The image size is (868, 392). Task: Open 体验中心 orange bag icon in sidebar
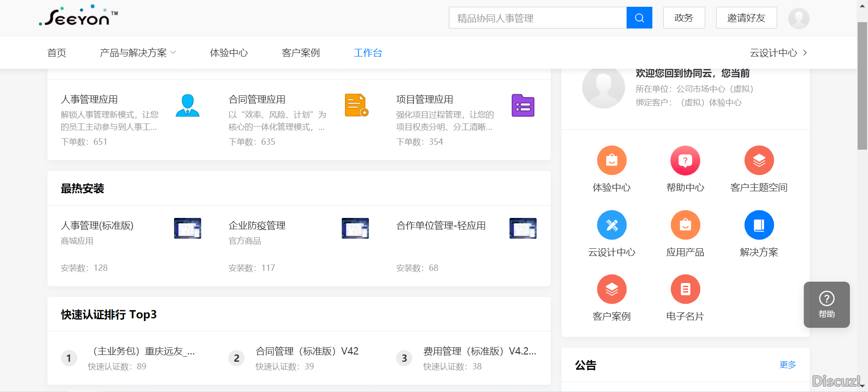click(x=612, y=160)
